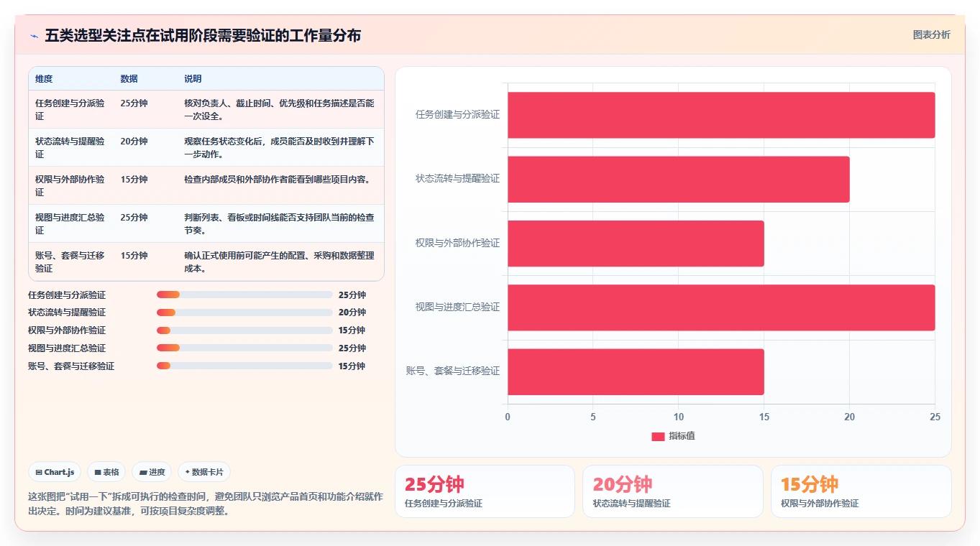Click the title 五类选型关注点 heading
Image resolution: width=980 pixels, height=546 pixels.
tap(203, 35)
